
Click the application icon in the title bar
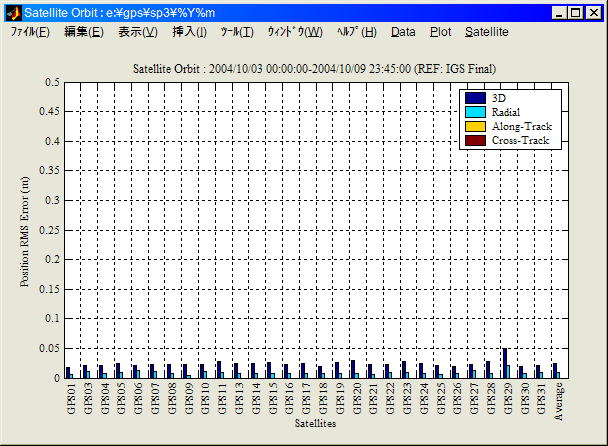pyautogui.click(x=13, y=12)
